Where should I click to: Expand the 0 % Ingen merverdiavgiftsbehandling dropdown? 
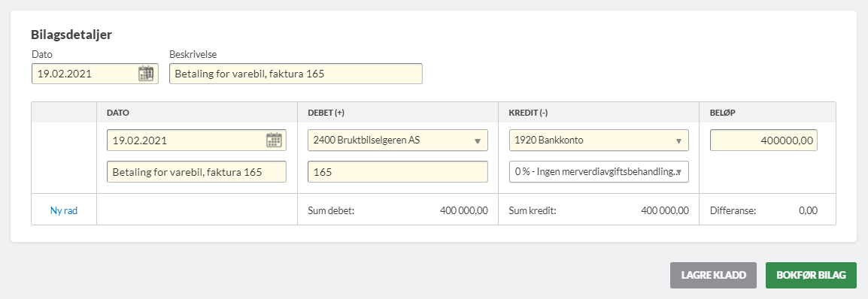(599, 172)
